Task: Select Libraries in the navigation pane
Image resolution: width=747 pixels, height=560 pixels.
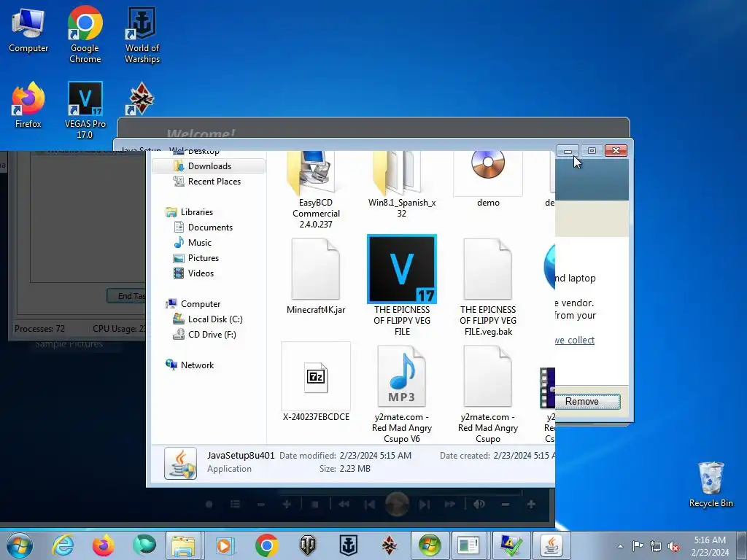Action: 196,212
